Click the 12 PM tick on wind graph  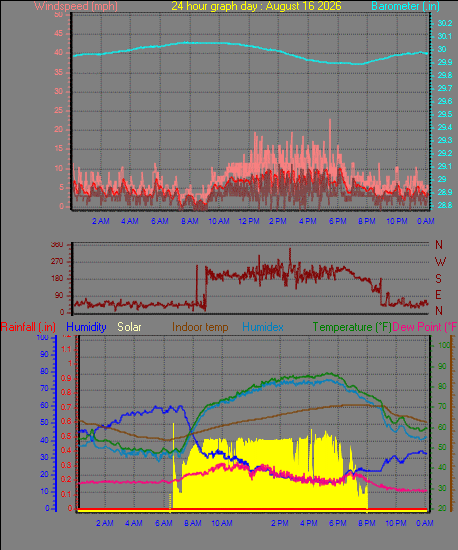tap(249, 221)
